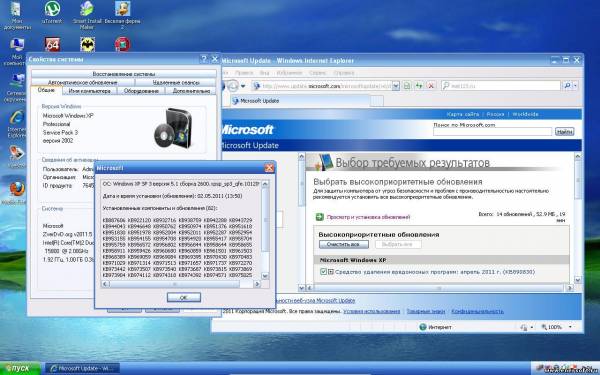Click the red stop icon in IE
This screenshot has height=375, width=600.
tap(431, 86)
